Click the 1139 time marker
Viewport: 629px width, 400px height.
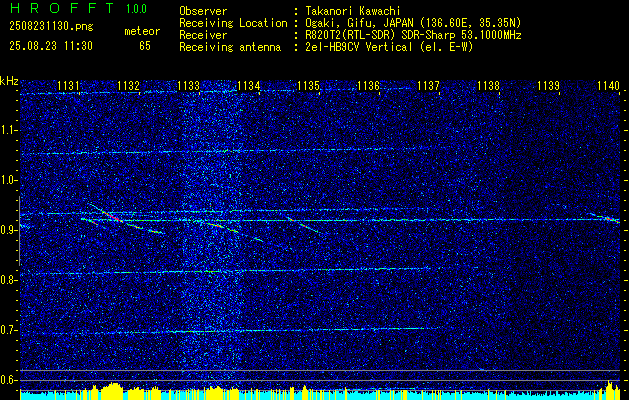pos(548,85)
